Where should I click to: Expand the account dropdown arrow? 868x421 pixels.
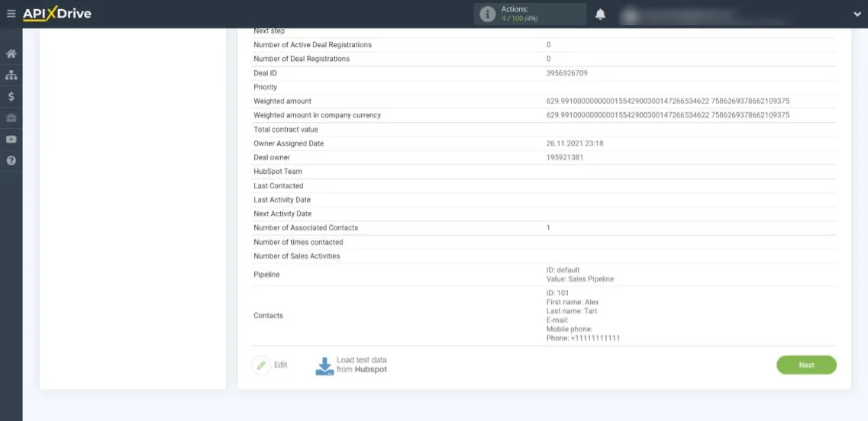[x=857, y=14]
